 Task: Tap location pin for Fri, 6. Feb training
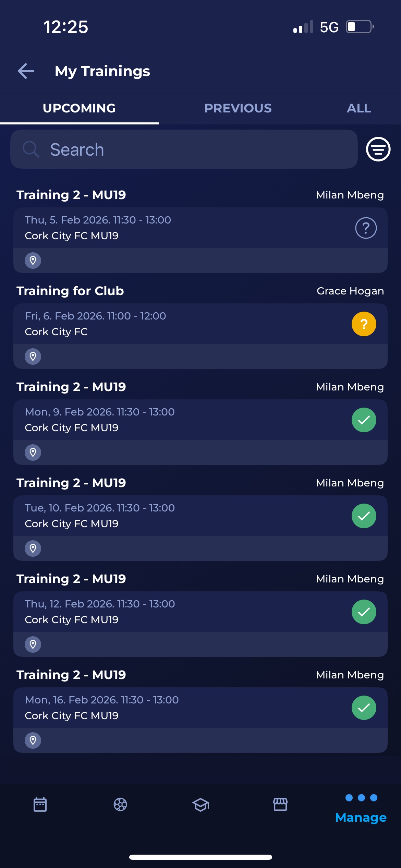(x=33, y=357)
